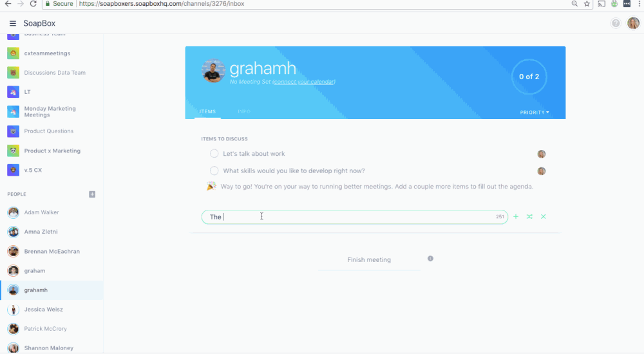Click the avatar next to What skills item
Viewport: 644px width, 354px height.
click(542, 171)
